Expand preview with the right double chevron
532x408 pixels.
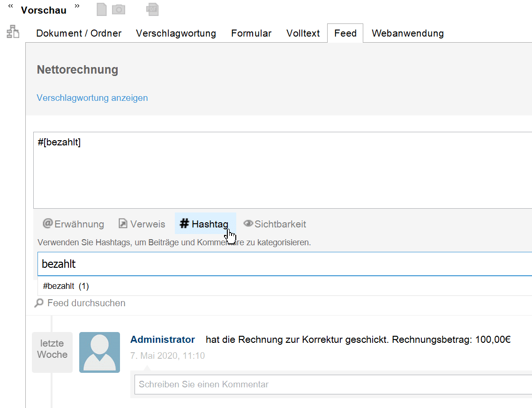pos(77,6)
